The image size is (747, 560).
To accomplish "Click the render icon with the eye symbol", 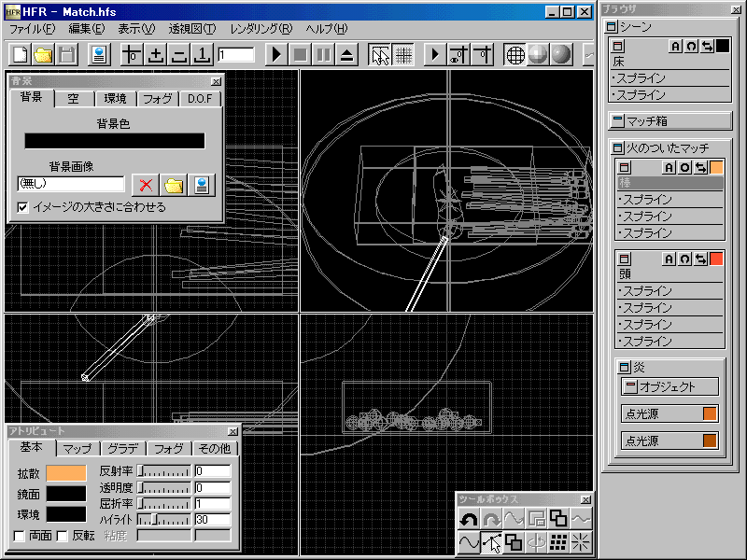I will point(458,55).
